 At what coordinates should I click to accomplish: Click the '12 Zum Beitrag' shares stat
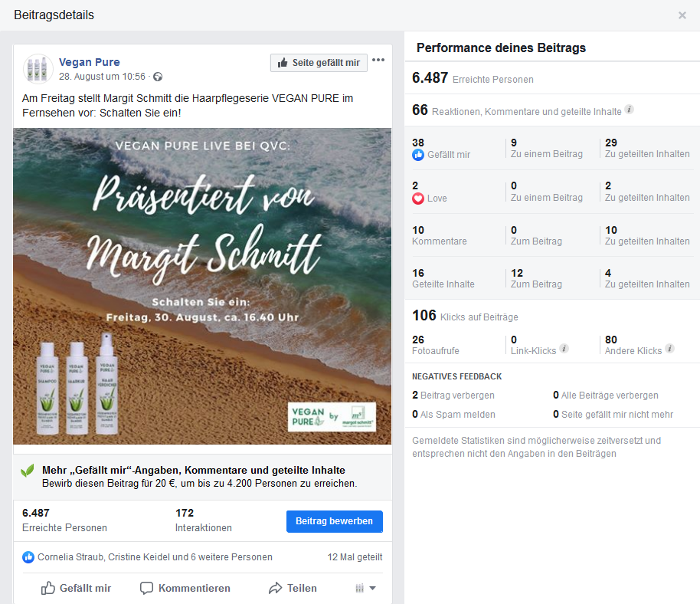(x=536, y=278)
